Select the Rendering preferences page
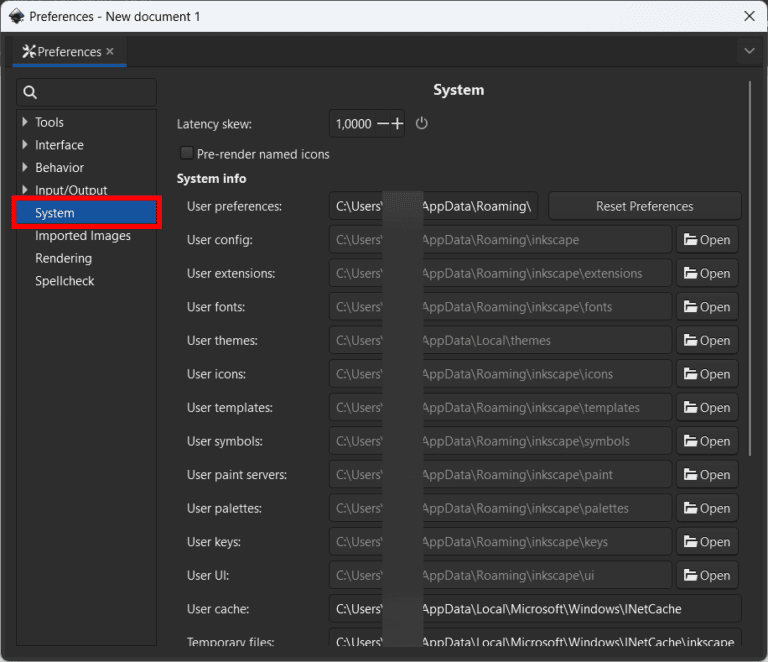Screen dimensions: 768x662 tap(63, 258)
